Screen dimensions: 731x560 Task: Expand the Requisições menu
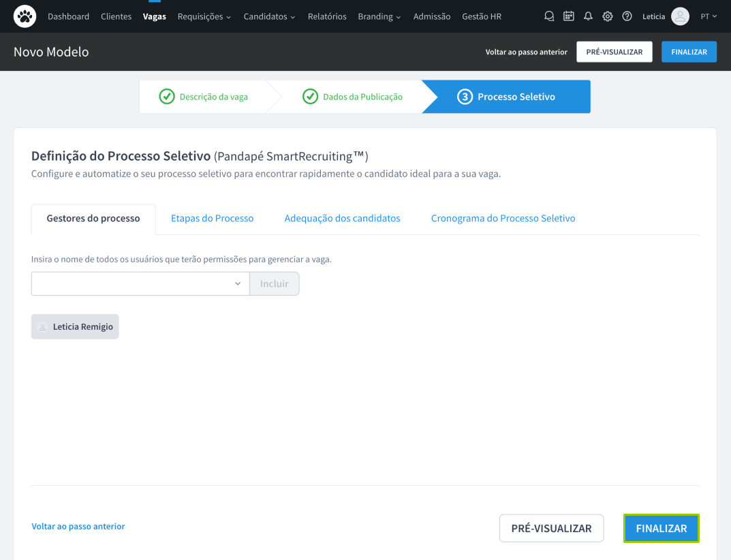204,16
